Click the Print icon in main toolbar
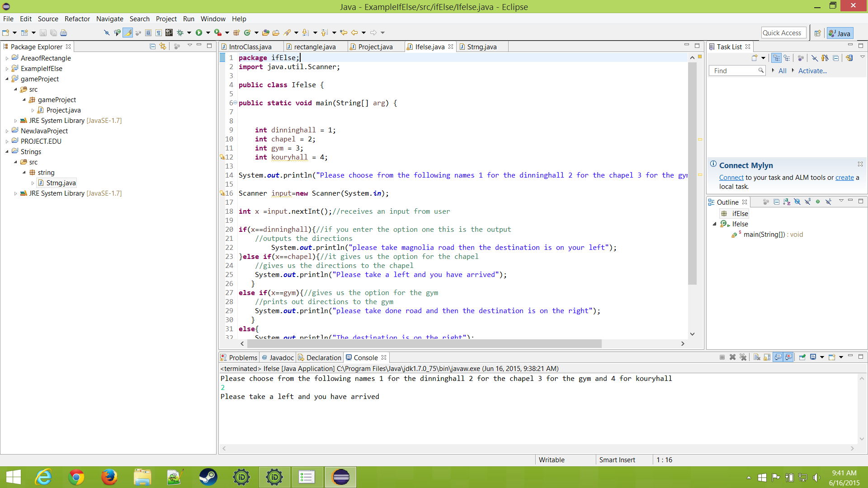The width and height of the screenshot is (868, 488). [x=63, y=33]
